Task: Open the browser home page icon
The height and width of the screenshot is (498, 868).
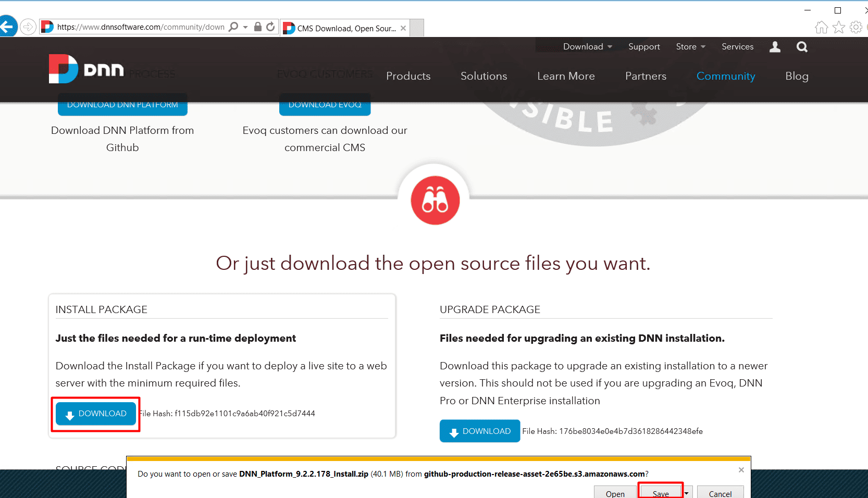Action: 821,27
